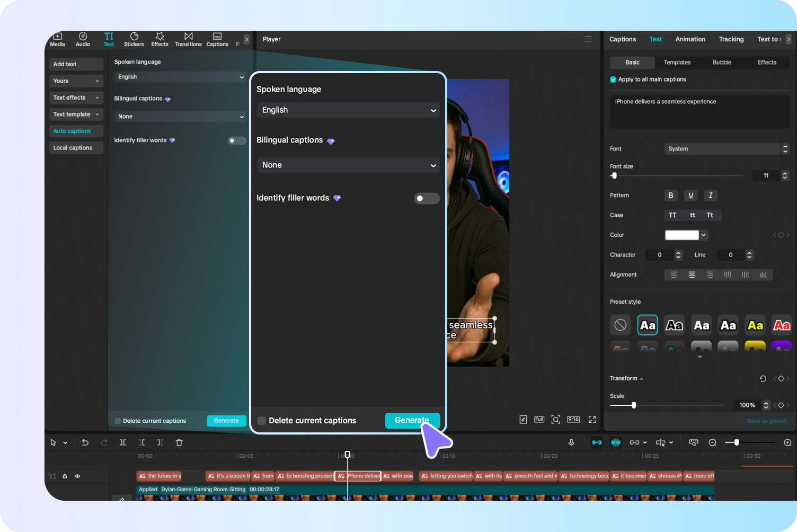This screenshot has width=797, height=532.
Task: Click the microphone voiceover icon
Action: (x=571, y=442)
